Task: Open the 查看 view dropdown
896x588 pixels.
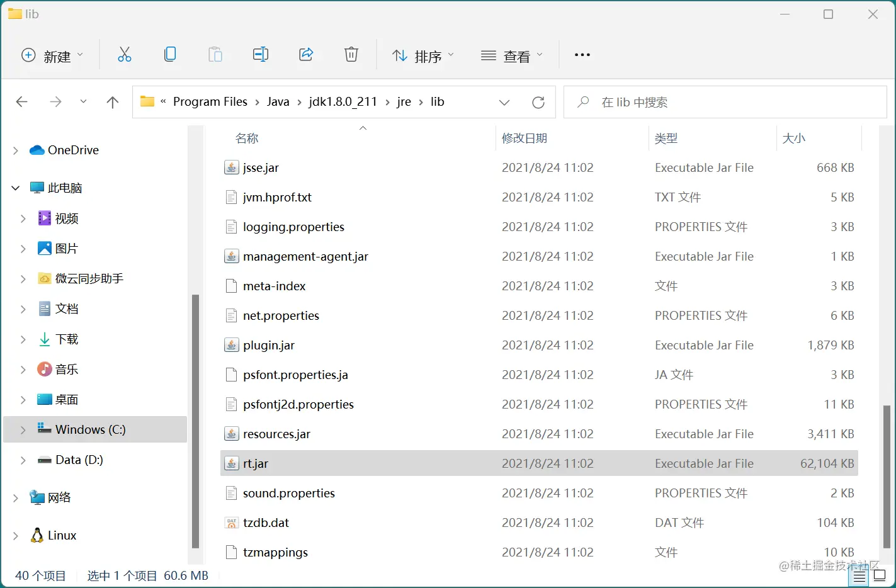Action: pos(511,55)
